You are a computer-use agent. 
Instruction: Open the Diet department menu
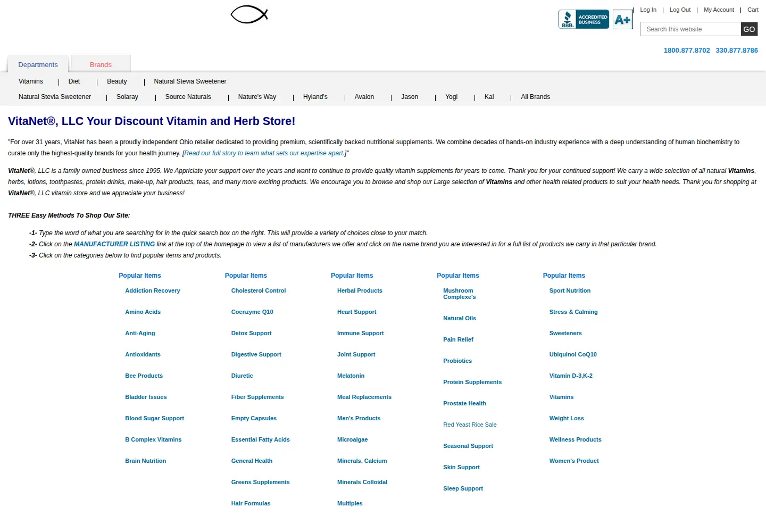[x=74, y=81]
